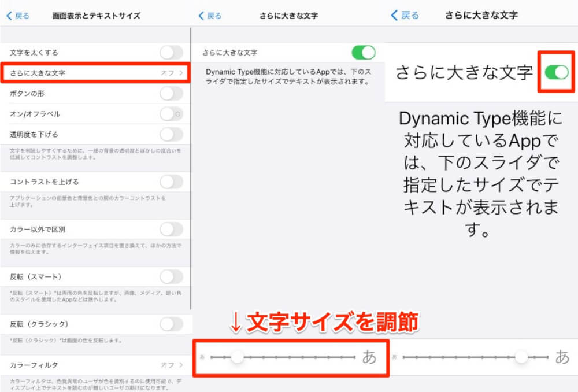Tap the large あ at the right panel's slider end
Screen dimensions: 578x392
[x=561, y=358]
